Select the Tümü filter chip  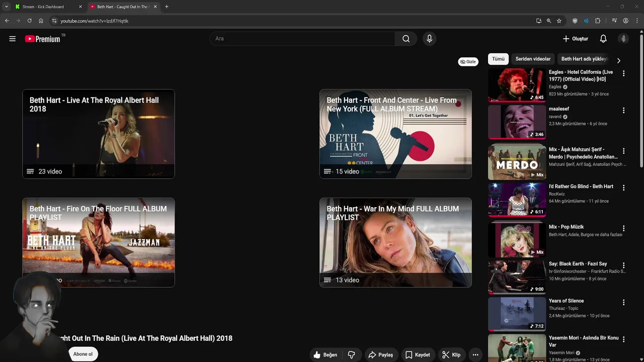(498, 59)
